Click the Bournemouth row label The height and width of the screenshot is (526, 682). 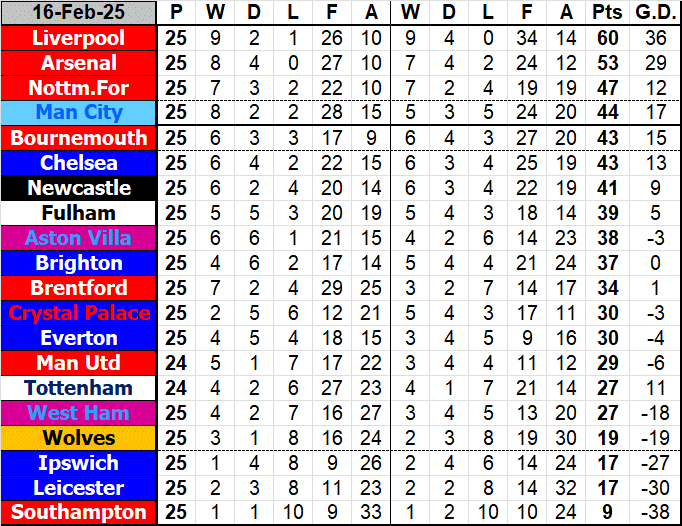tap(79, 138)
